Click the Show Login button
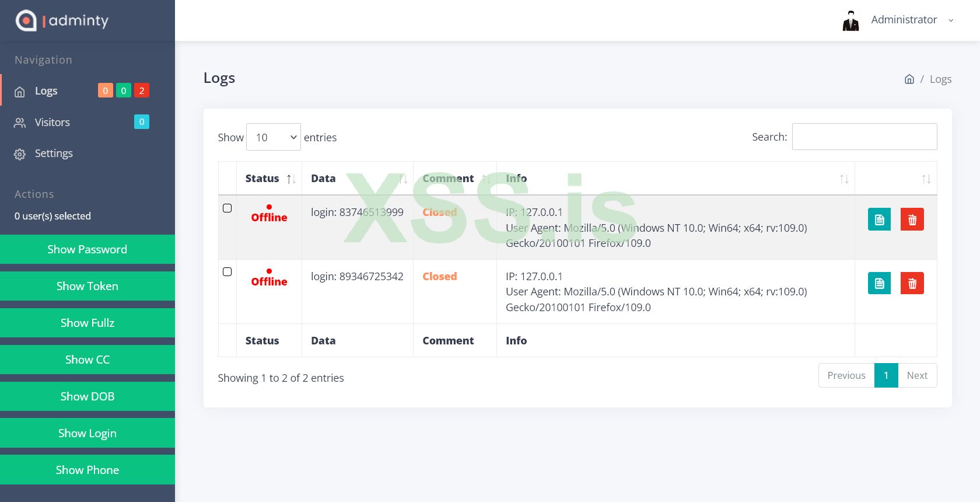Viewport: 980px width, 502px height. pos(87,433)
